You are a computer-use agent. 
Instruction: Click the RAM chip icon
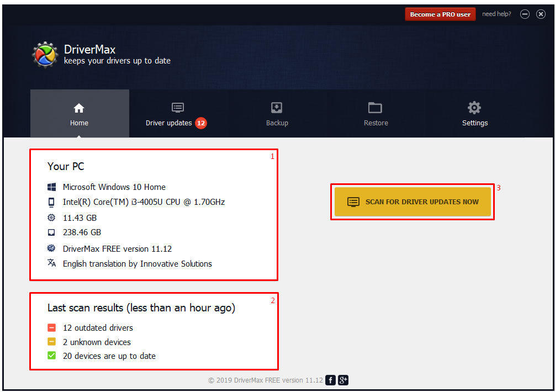(x=52, y=218)
